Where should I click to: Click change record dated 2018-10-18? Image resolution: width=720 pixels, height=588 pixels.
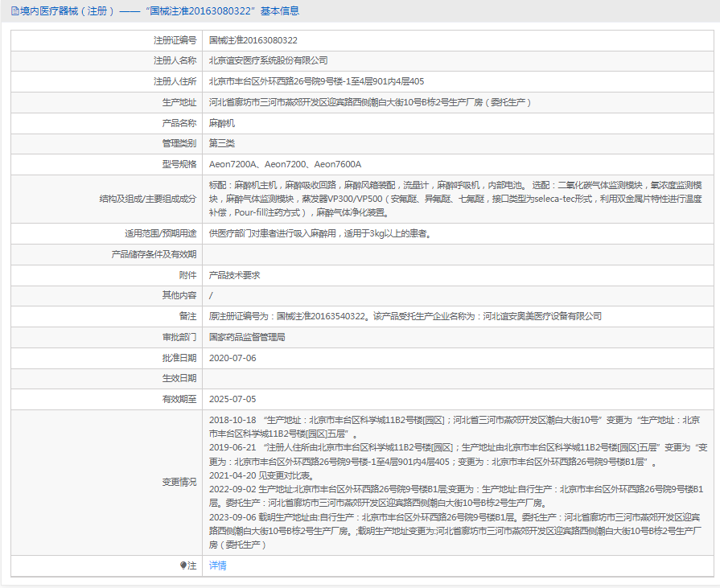pos(455,427)
